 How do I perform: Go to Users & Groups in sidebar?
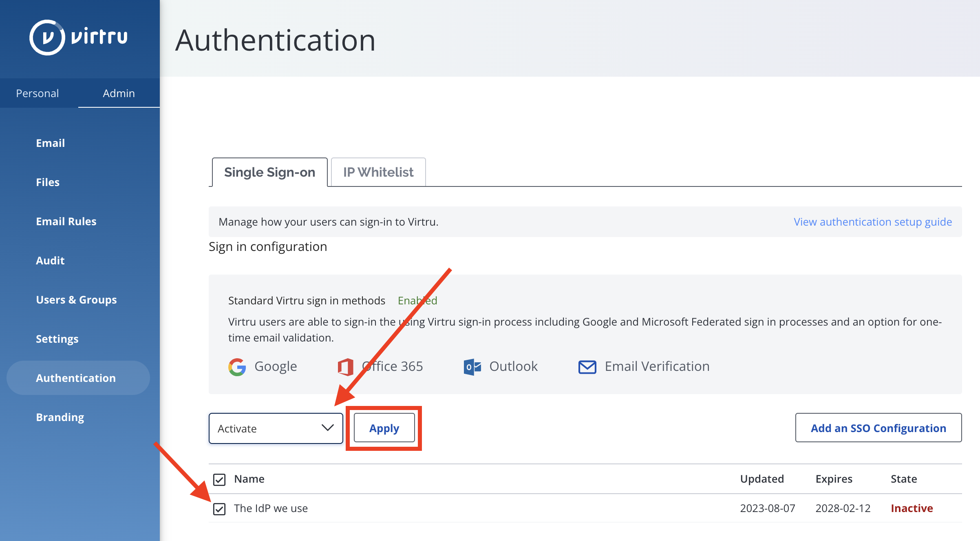76,299
